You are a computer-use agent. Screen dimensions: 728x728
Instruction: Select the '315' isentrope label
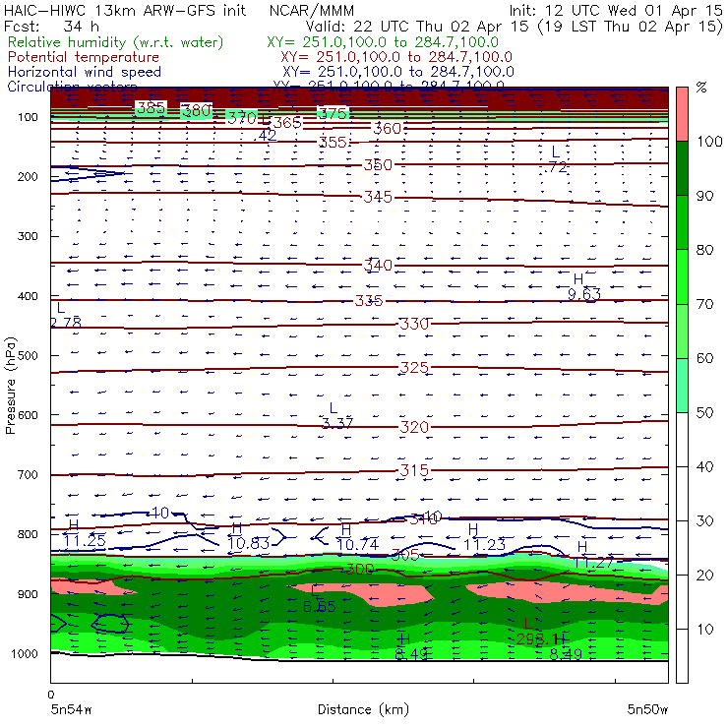[414, 470]
